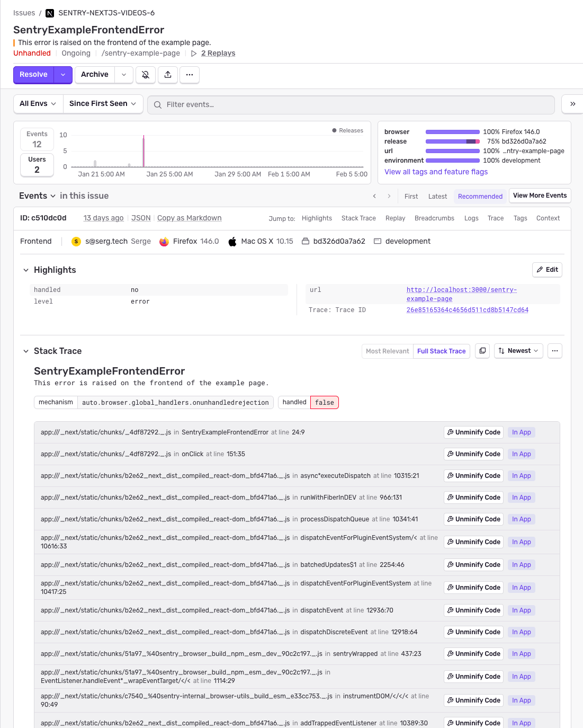
Task: Click the Filter events search field
Action: [349, 104]
